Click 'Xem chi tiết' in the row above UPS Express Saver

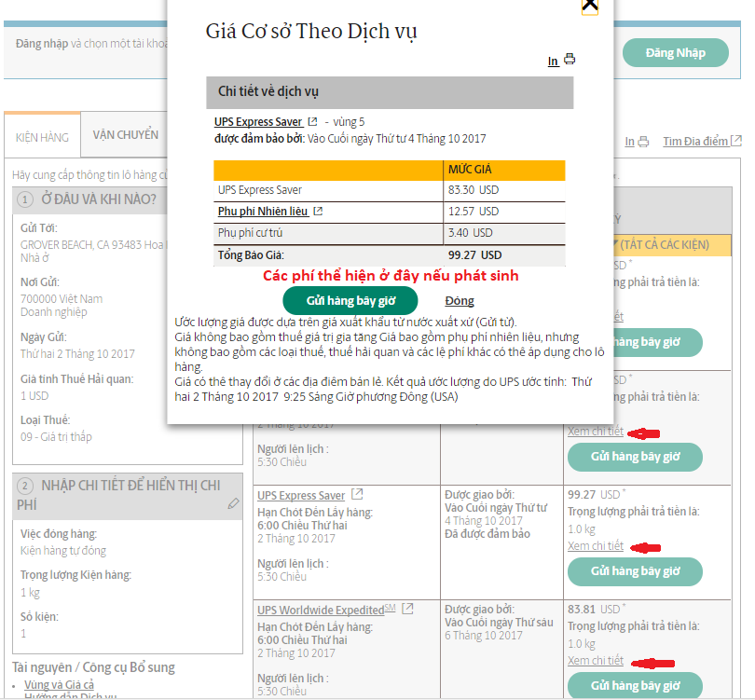tap(595, 432)
